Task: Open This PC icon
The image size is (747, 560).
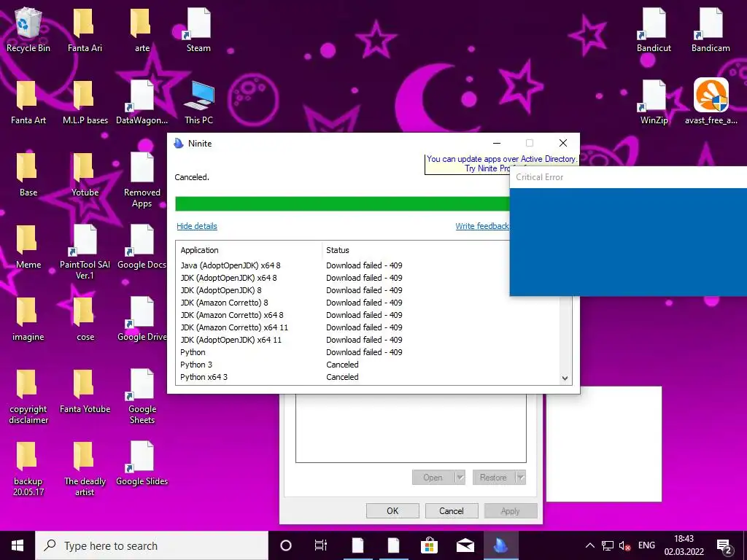Action: (x=198, y=102)
